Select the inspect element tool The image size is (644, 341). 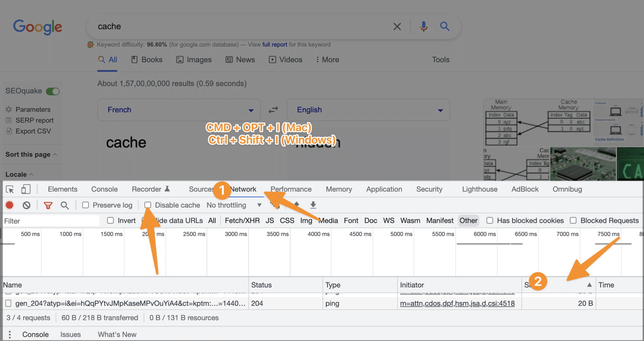pos(10,189)
